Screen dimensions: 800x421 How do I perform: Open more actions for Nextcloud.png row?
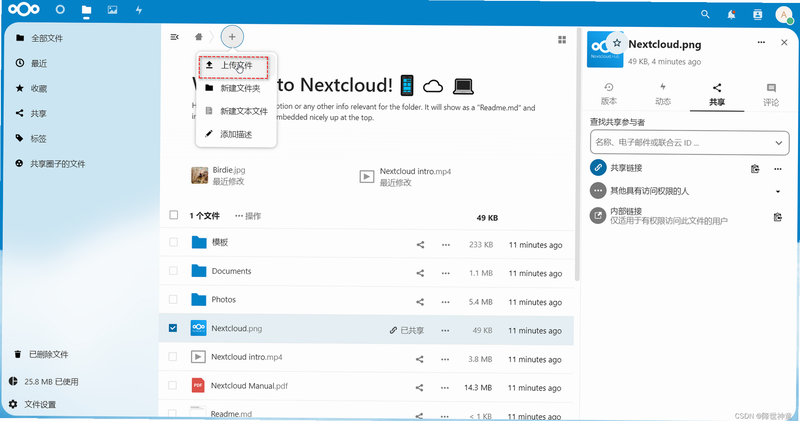445,331
